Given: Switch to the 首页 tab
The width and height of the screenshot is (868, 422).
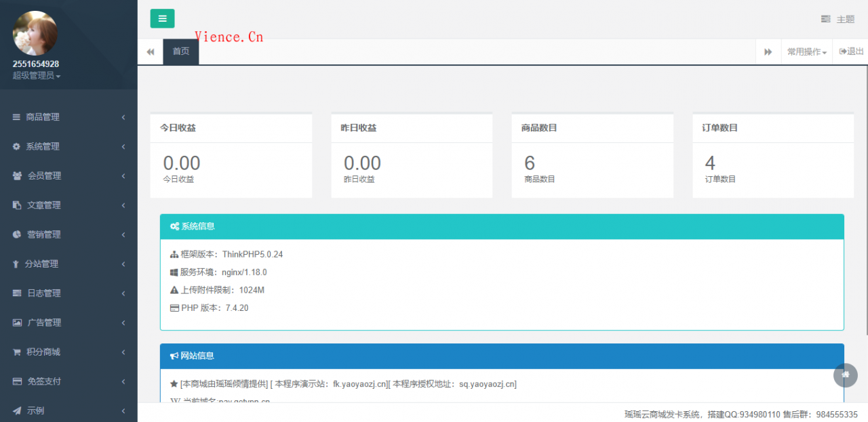Looking at the screenshot, I should pos(180,51).
